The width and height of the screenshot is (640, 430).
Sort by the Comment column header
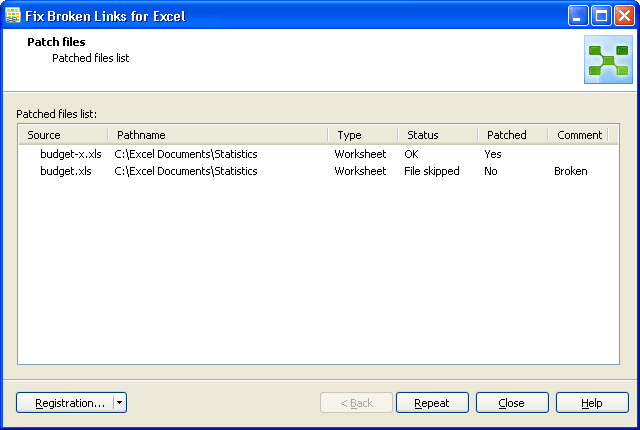click(578, 135)
